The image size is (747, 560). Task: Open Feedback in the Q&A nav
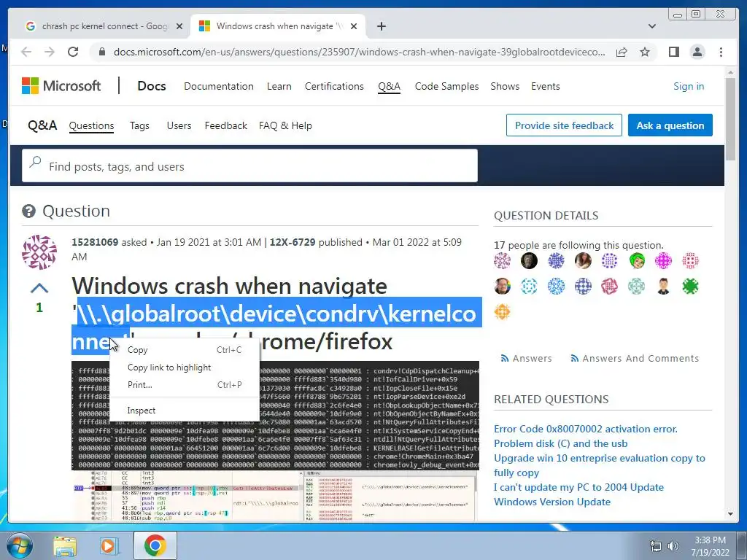226,125
